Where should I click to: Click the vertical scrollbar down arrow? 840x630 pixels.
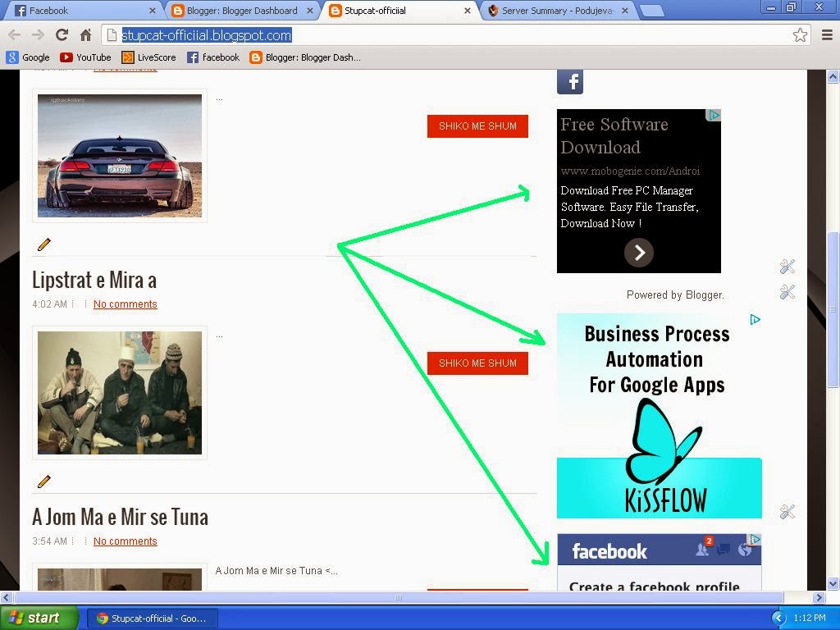(833, 583)
